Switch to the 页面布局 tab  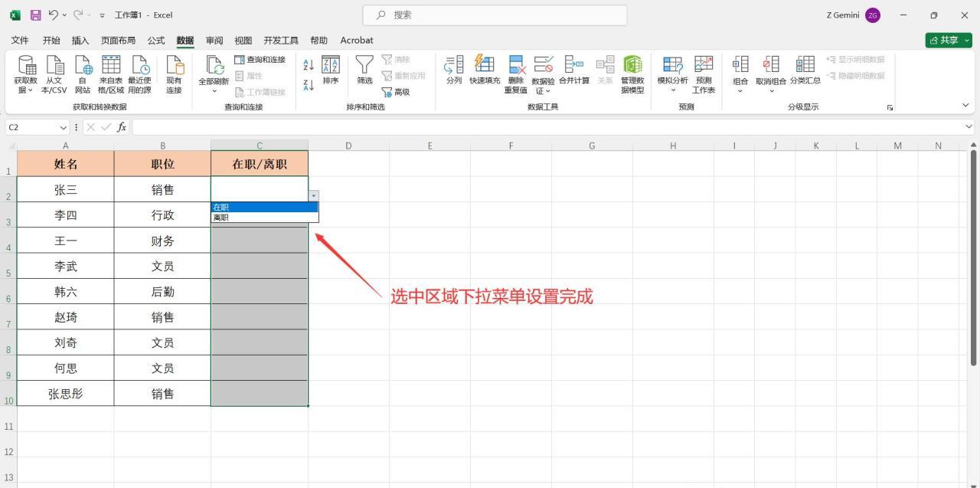pos(118,41)
